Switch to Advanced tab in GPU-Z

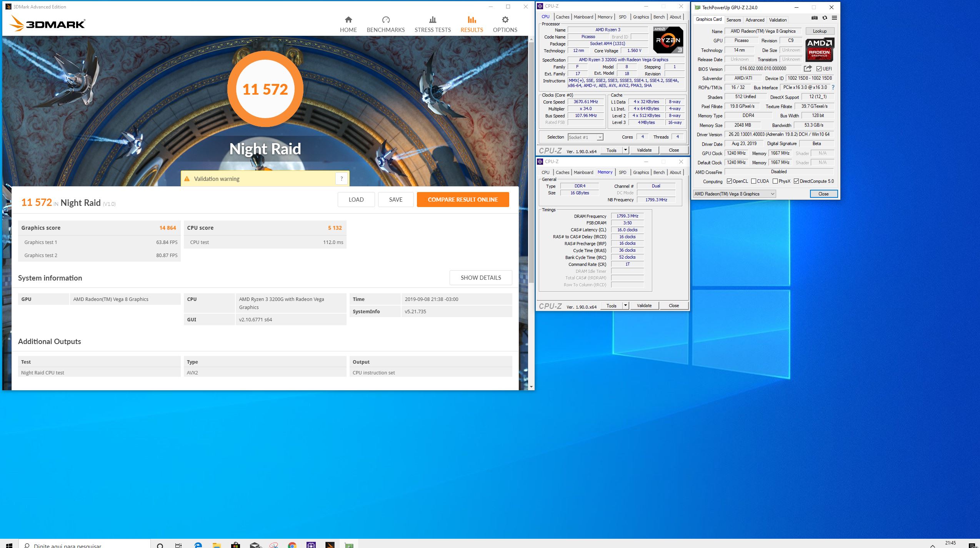pyautogui.click(x=755, y=20)
